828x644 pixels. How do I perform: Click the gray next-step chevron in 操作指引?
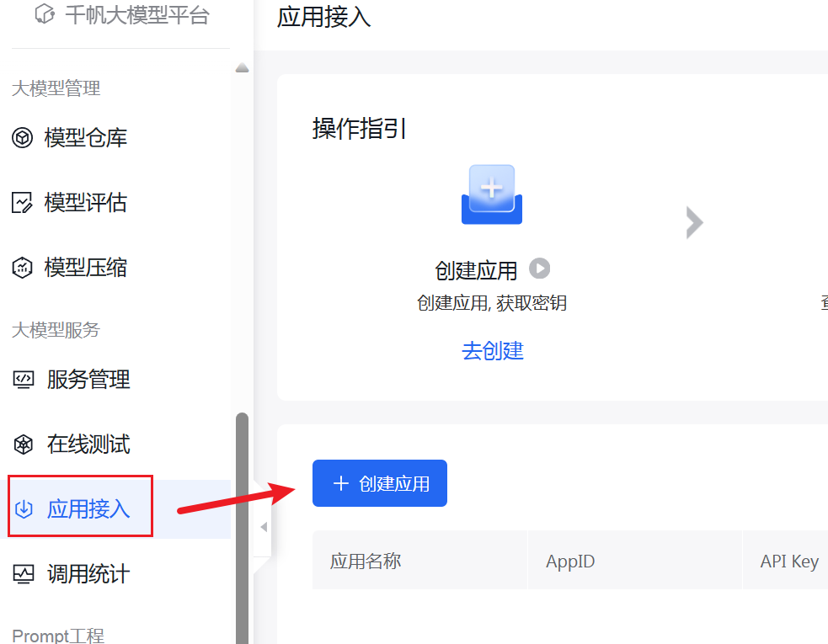click(694, 223)
